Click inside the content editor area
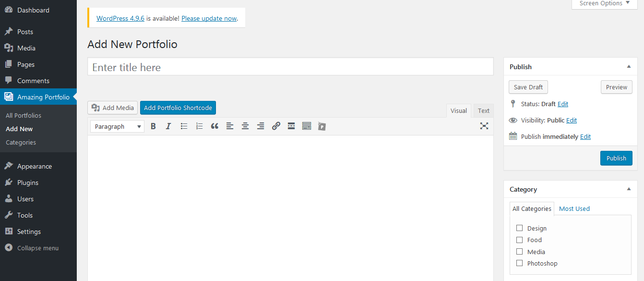The height and width of the screenshot is (281, 644). 290,208
